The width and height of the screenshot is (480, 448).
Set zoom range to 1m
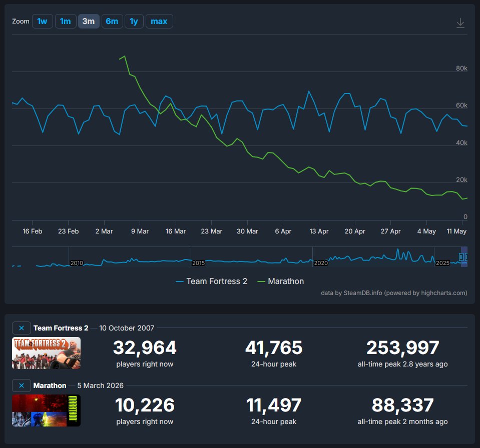click(66, 21)
